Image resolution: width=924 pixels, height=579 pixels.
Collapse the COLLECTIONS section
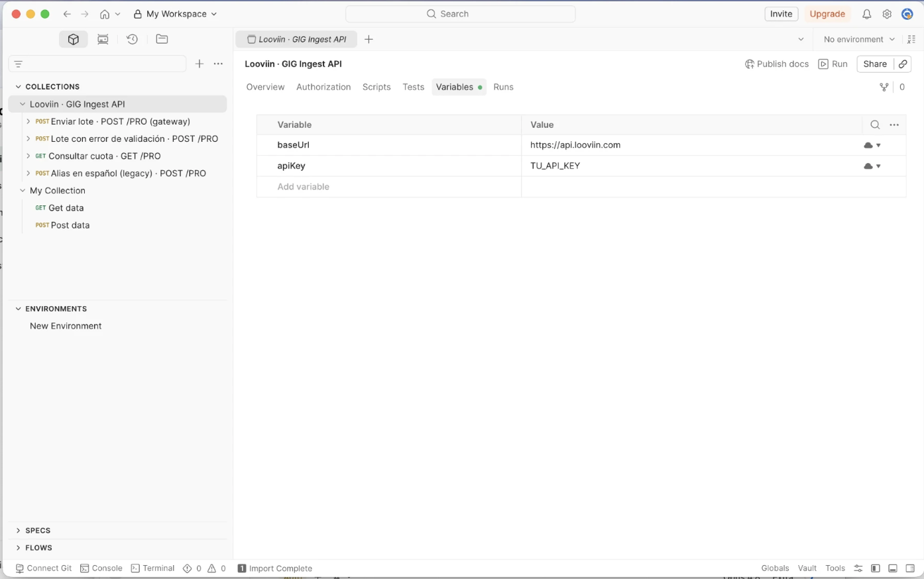[18, 87]
